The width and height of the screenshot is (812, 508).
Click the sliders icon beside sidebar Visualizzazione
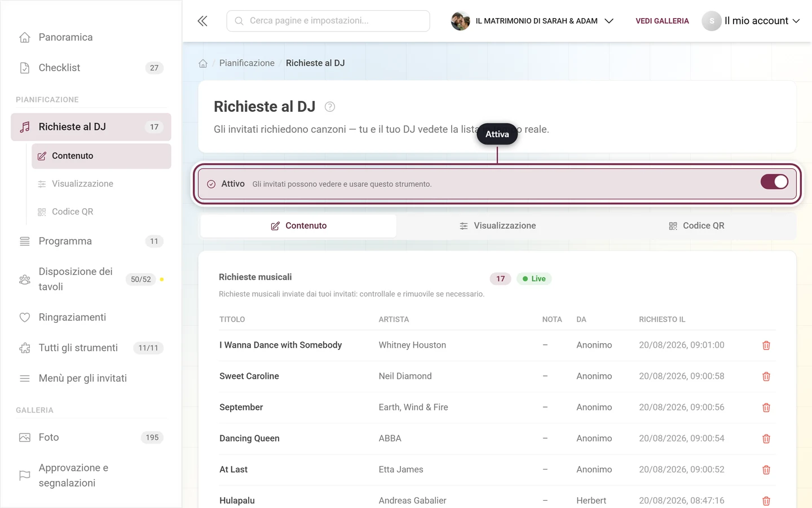click(x=42, y=184)
